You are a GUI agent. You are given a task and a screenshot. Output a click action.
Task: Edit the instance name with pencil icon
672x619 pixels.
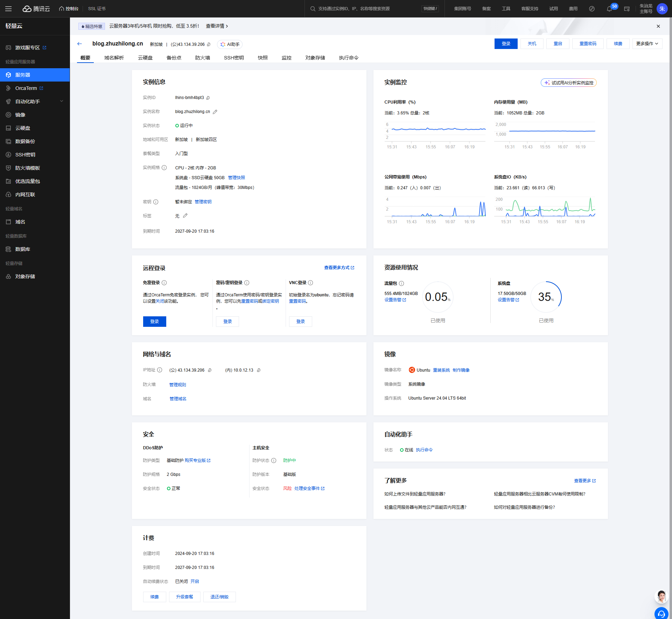[215, 112]
